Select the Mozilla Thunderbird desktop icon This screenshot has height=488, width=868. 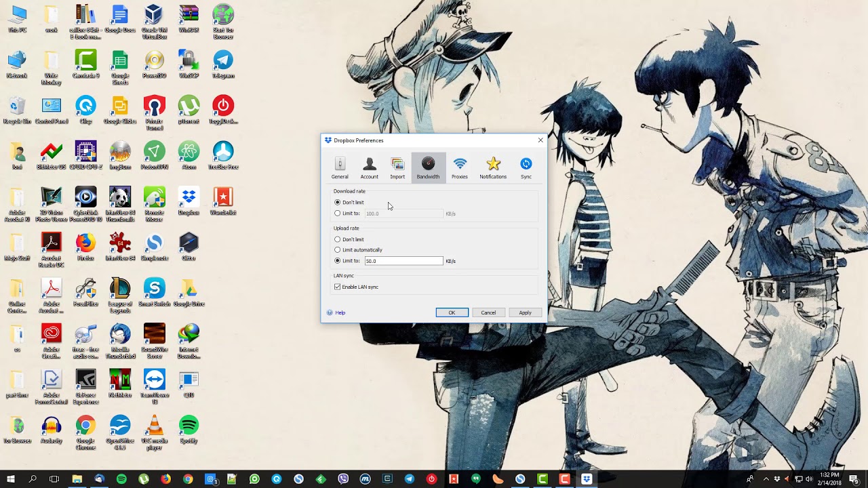pos(120,341)
